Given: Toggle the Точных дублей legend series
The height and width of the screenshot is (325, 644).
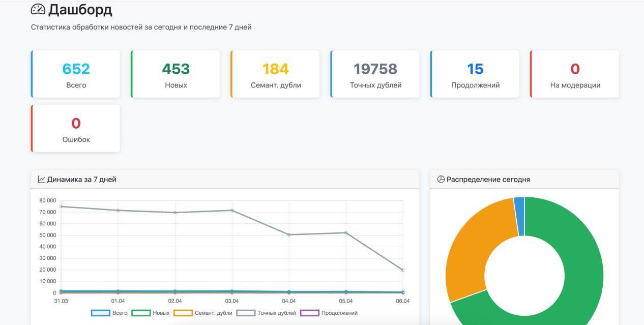Looking at the screenshot, I should click(x=266, y=313).
